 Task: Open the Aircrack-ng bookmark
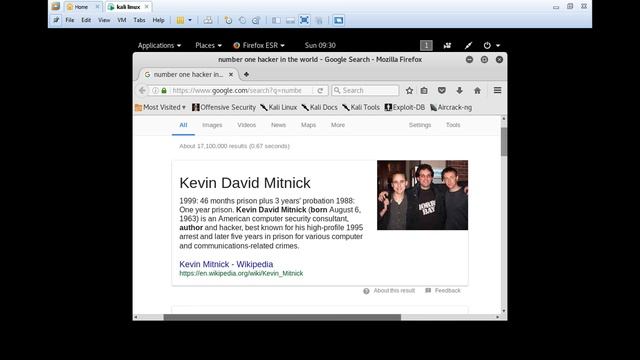(x=451, y=107)
